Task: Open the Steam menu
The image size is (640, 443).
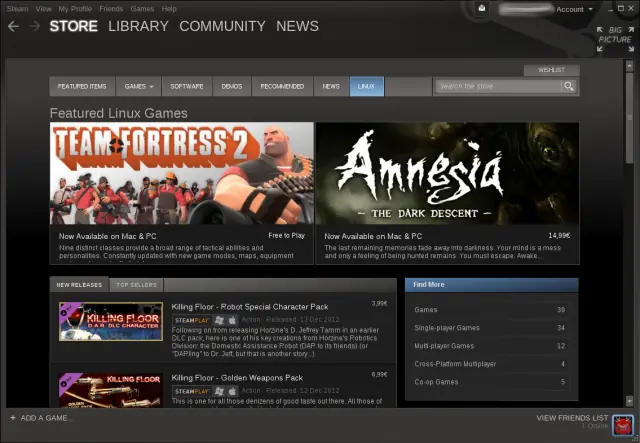Action: (17, 9)
